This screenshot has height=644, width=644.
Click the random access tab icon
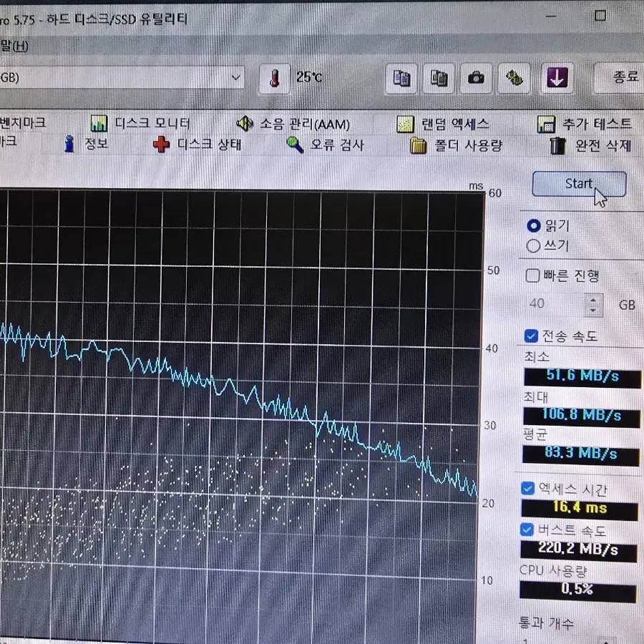(405, 124)
